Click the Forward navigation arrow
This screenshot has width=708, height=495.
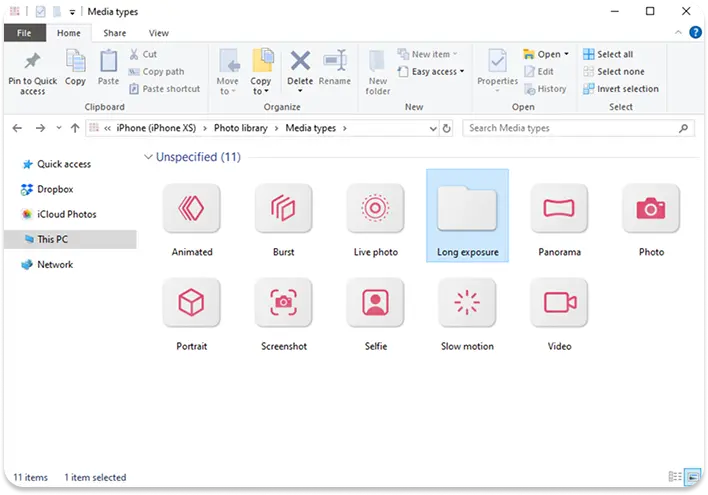coord(40,128)
